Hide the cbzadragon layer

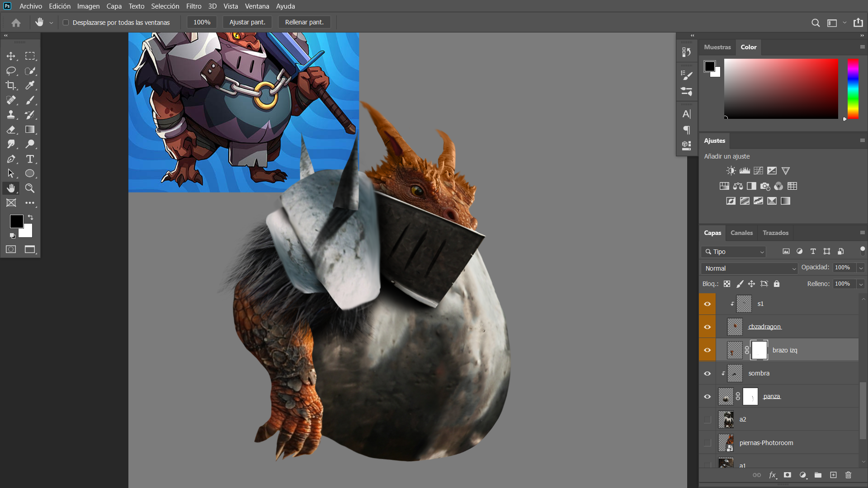coord(708,327)
